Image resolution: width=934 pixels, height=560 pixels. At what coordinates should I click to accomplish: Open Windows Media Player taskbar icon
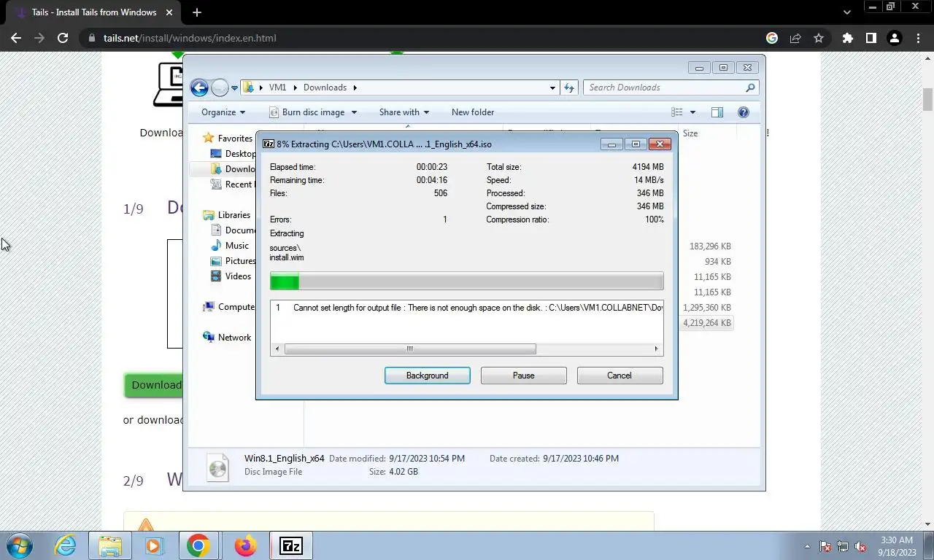point(153,545)
